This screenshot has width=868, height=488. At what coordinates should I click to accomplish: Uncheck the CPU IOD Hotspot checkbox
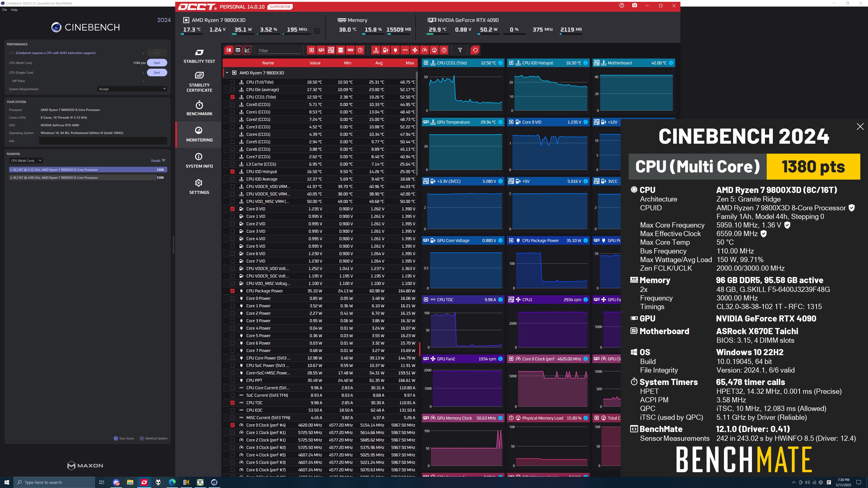[233, 172]
